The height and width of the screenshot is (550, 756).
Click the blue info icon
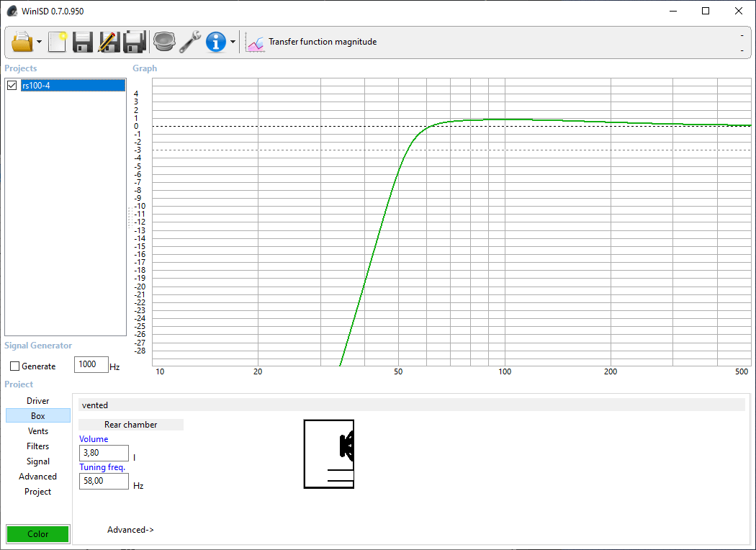(216, 42)
